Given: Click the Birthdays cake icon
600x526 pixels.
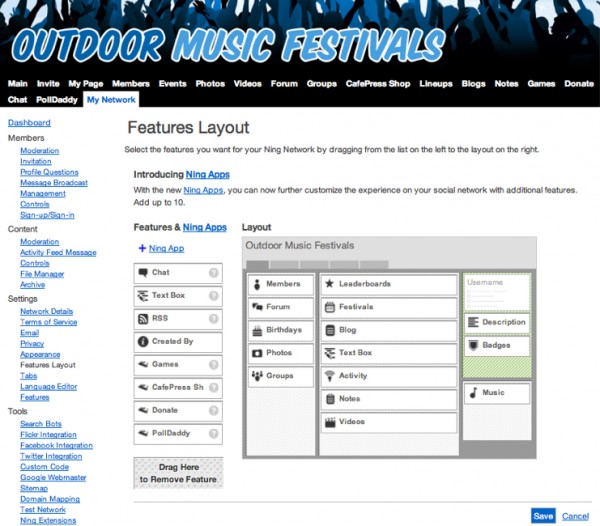Looking at the screenshot, I should coord(257,330).
